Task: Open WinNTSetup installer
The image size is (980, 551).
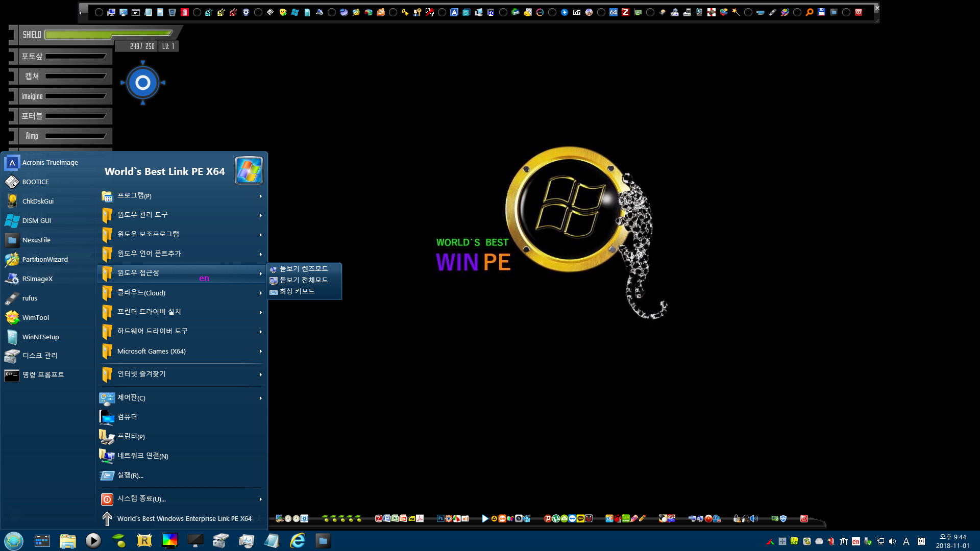Action: click(x=48, y=337)
